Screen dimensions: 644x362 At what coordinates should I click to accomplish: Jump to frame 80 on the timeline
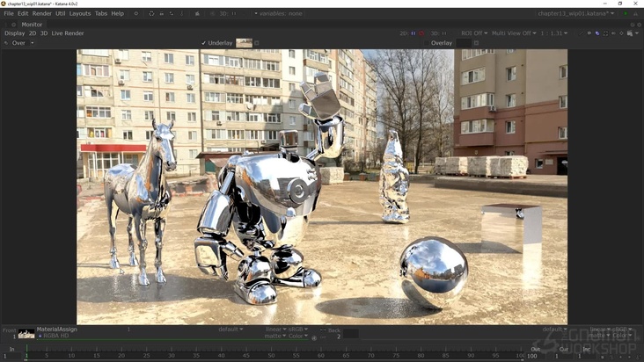click(421, 356)
